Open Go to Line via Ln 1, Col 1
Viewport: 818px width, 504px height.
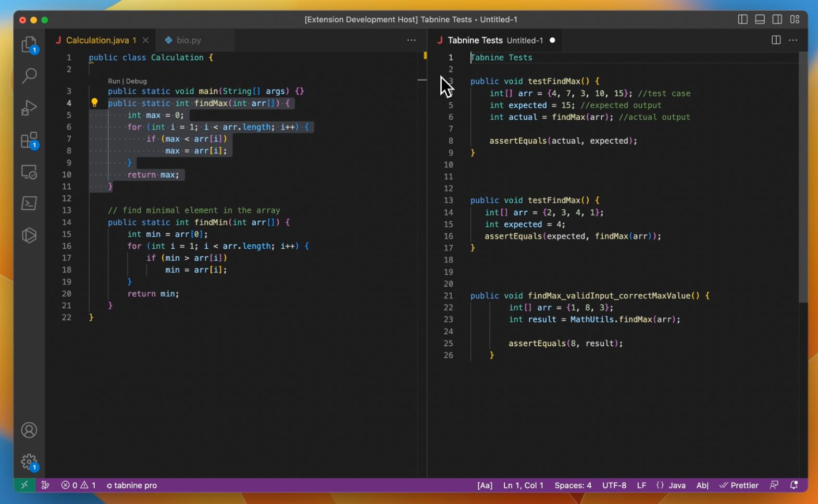pos(523,485)
